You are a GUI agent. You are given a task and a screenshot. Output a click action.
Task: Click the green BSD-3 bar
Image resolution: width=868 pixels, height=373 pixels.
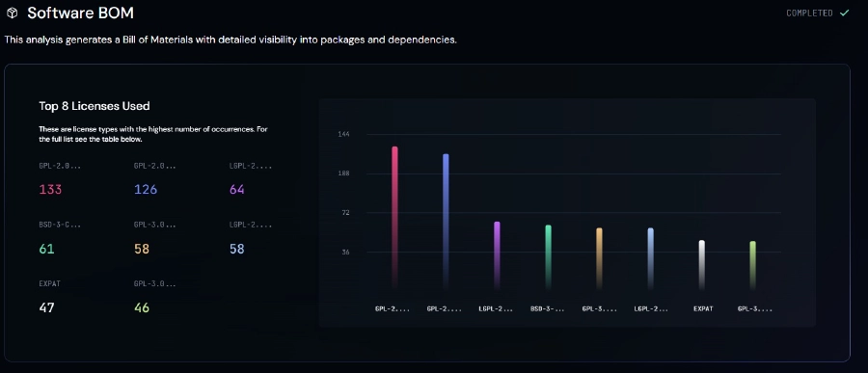(548, 256)
